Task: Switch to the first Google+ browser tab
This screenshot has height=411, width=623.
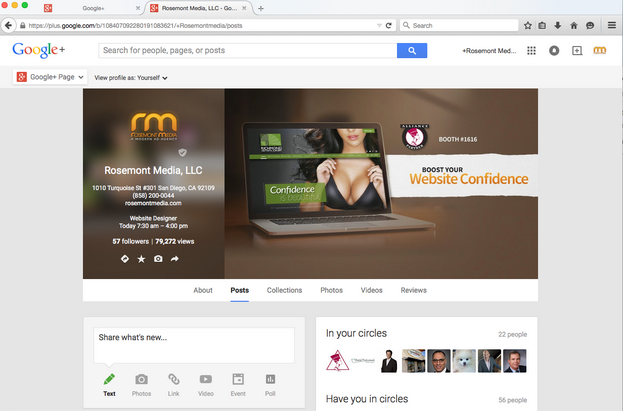Action: [x=93, y=8]
